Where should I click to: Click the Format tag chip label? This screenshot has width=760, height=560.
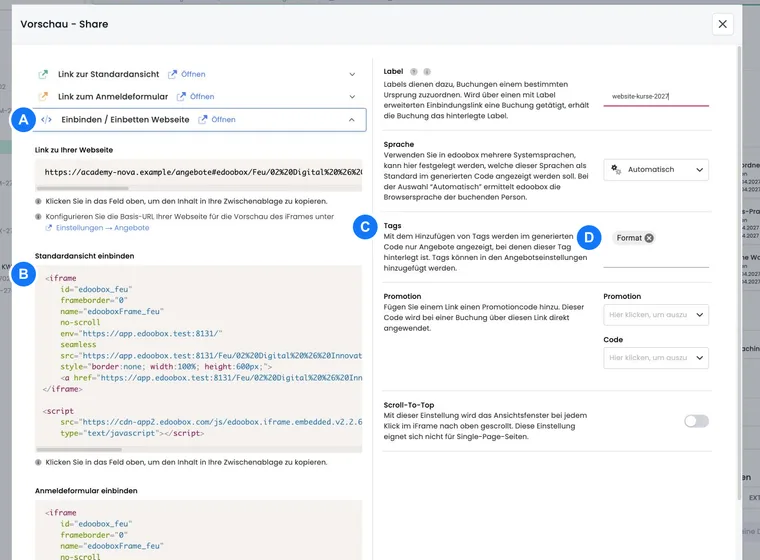(629, 238)
